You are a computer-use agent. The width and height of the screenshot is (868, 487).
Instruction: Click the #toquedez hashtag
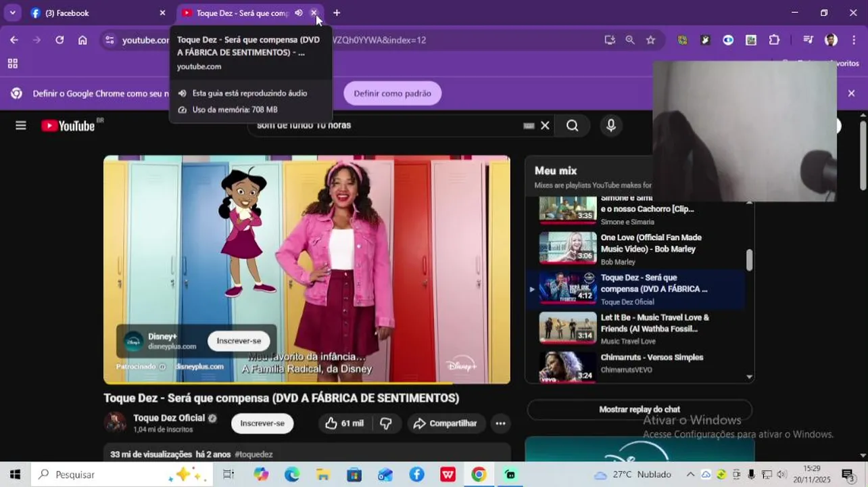(254, 455)
